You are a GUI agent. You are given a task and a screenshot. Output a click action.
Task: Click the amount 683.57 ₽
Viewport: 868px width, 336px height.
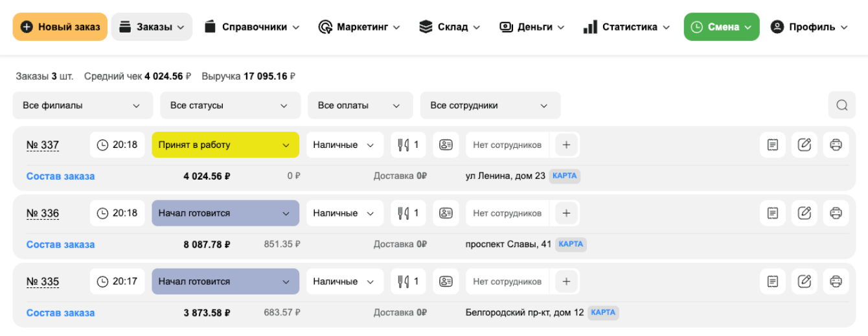click(x=282, y=313)
